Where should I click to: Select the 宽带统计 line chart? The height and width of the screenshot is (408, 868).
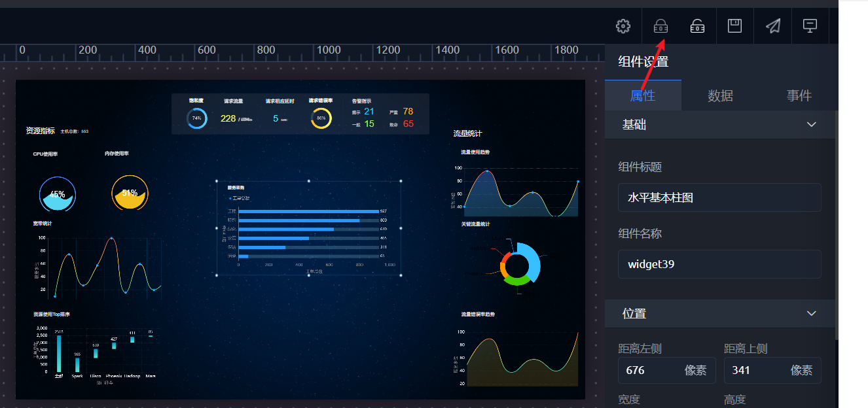click(x=97, y=263)
